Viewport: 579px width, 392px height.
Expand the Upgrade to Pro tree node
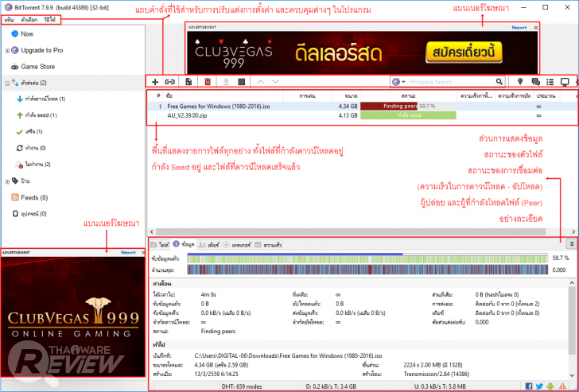(x=7, y=51)
